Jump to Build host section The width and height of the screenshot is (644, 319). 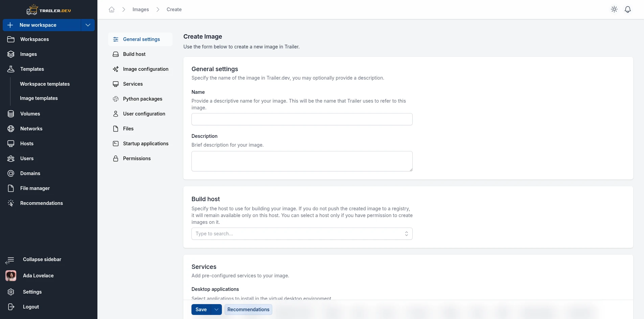140,54
